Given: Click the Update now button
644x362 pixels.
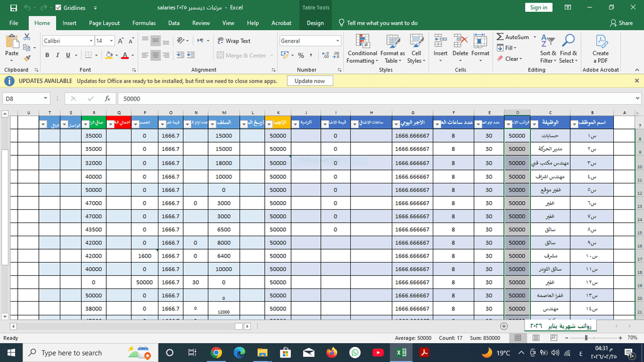Looking at the screenshot, I should pyautogui.click(x=309, y=81).
